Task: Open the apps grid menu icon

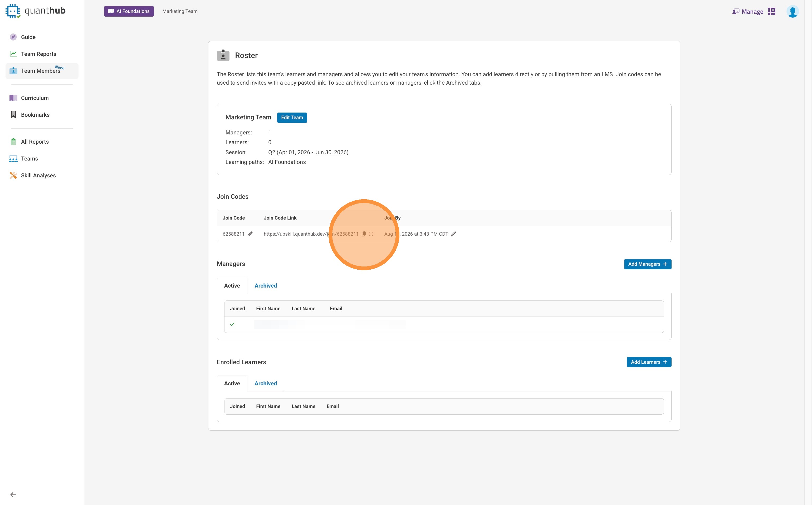Action: (x=772, y=12)
